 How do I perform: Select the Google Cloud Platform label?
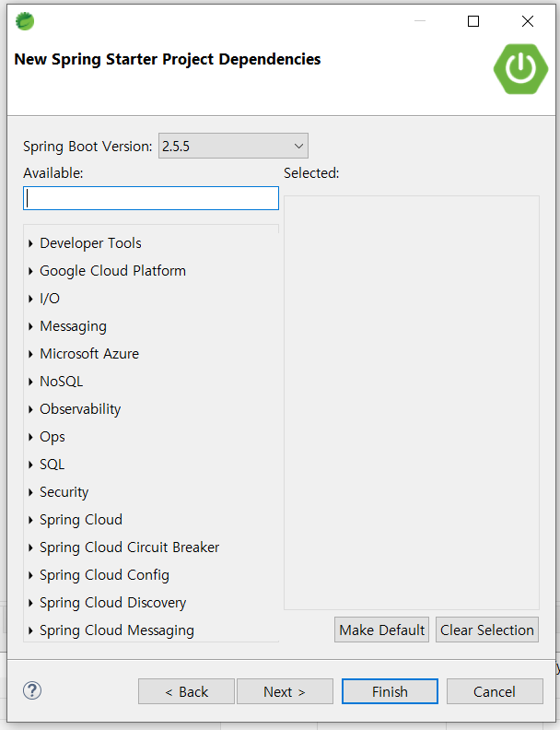click(112, 271)
